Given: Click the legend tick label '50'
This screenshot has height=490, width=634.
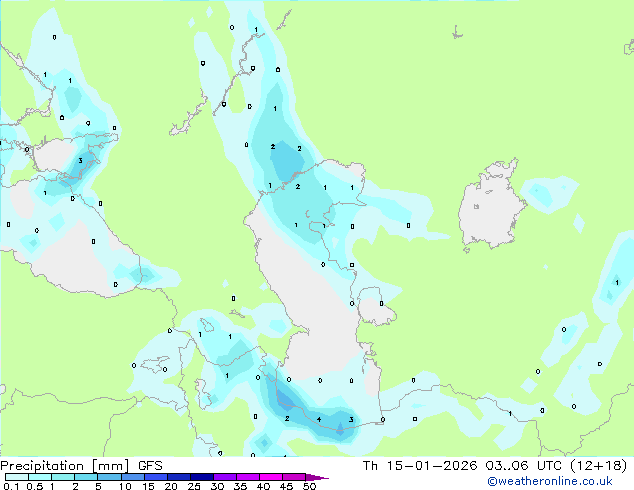Looking at the screenshot, I should pos(309,486).
